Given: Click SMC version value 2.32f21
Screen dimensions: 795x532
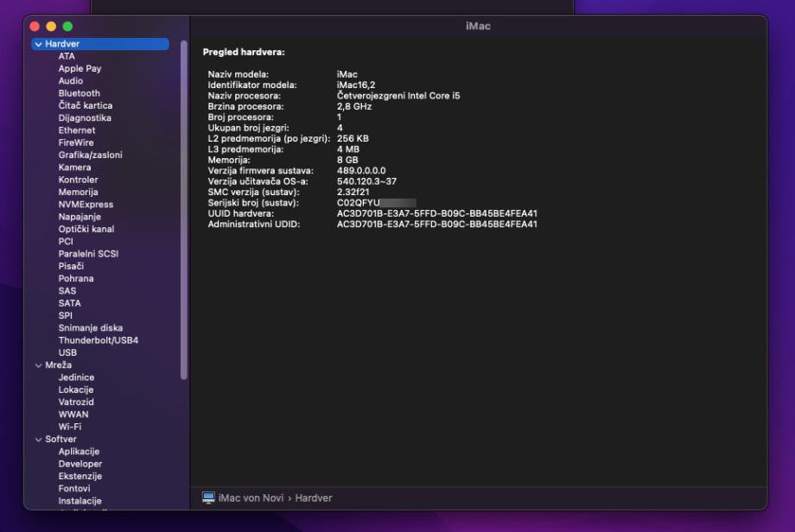Looking at the screenshot, I should [x=353, y=192].
